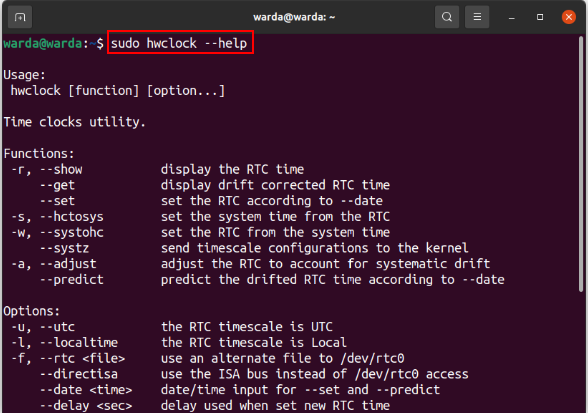Image resolution: width=588 pixels, height=413 pixels.
Task: Click the sudo hwclock --help command
Action: point(179,44)
